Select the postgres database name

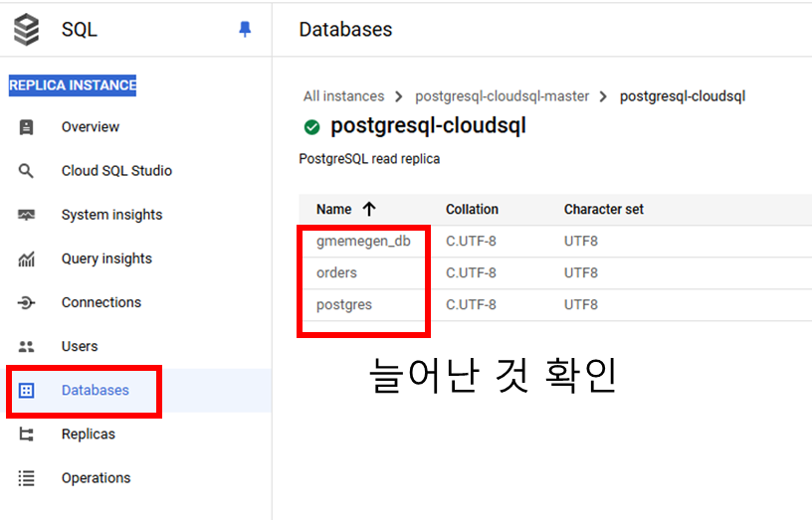coord(344,305)
